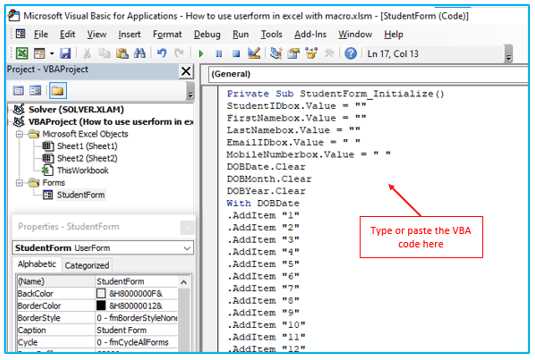The width and height of the screenshot is (535, 360).
Task: Click the Cut scissors icon
Action: (87, 53)
